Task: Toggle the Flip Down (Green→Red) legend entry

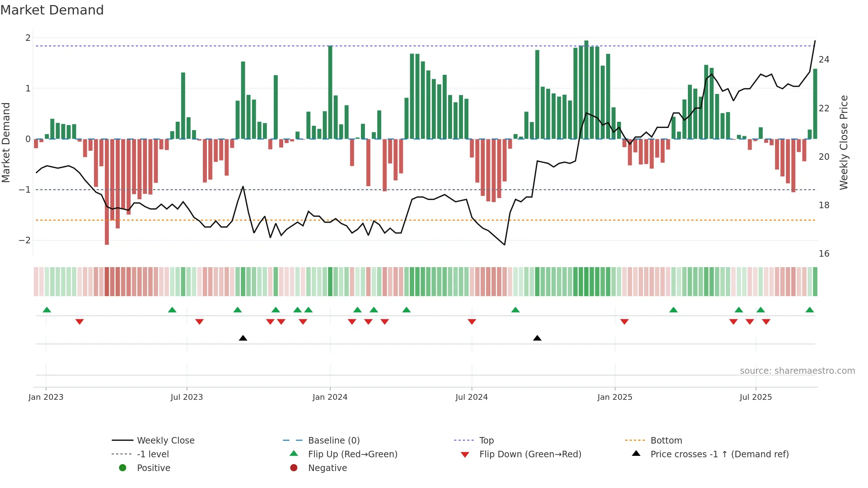Action: tap(521, 454)
